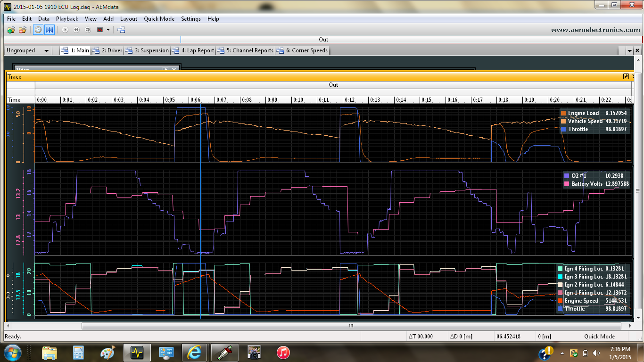644x362 pixels.
Task: Open Trace panel wrench settings icon
Action: tap(626, 76)
